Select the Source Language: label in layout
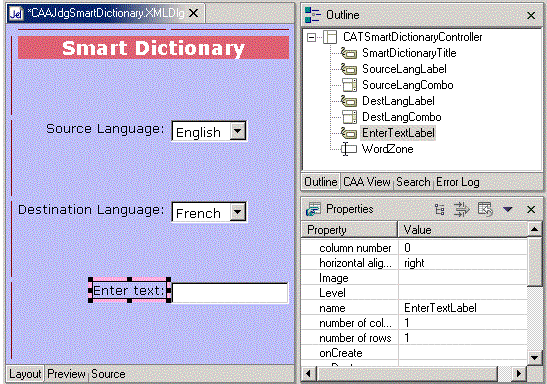The height and width of the screenshot is (384, 547). (x=105, y=129)
